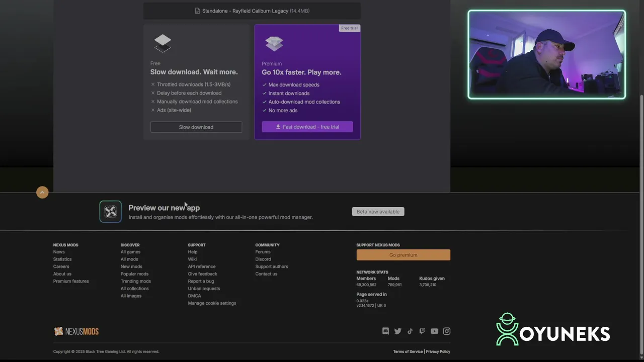
Task: Click the Standalone Rayfield Caliburn Legacy file bar
Action: [252, 11]
